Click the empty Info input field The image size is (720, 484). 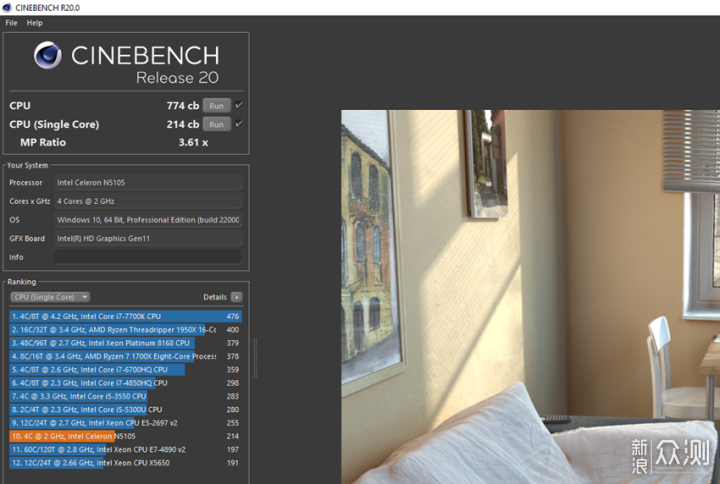[x=148, y=257]
